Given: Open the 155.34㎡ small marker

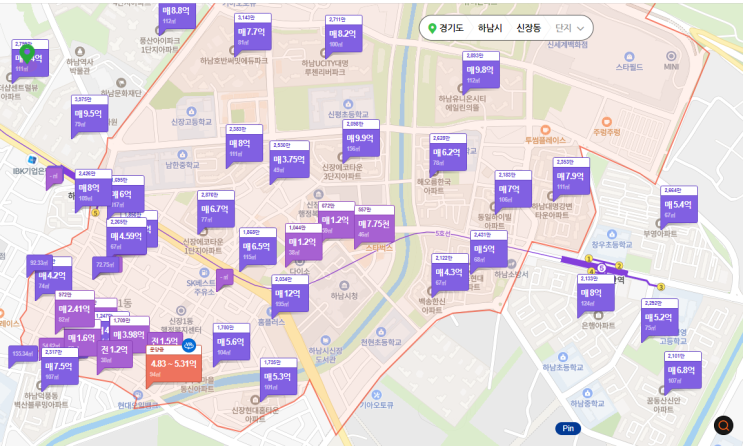Looking at the screenshot, I should [x=22, y=355].
